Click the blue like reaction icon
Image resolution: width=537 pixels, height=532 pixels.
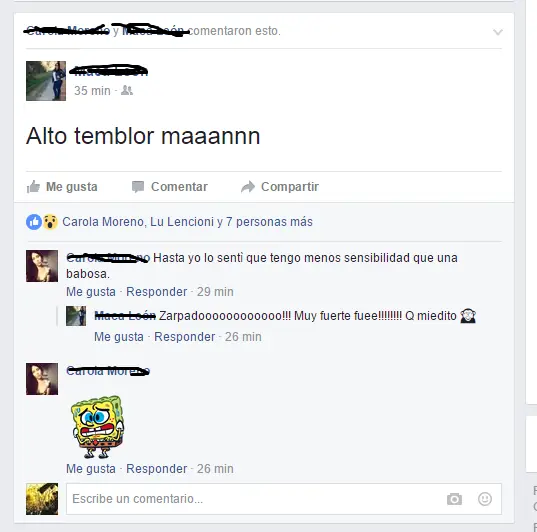[x=34, y=222]
